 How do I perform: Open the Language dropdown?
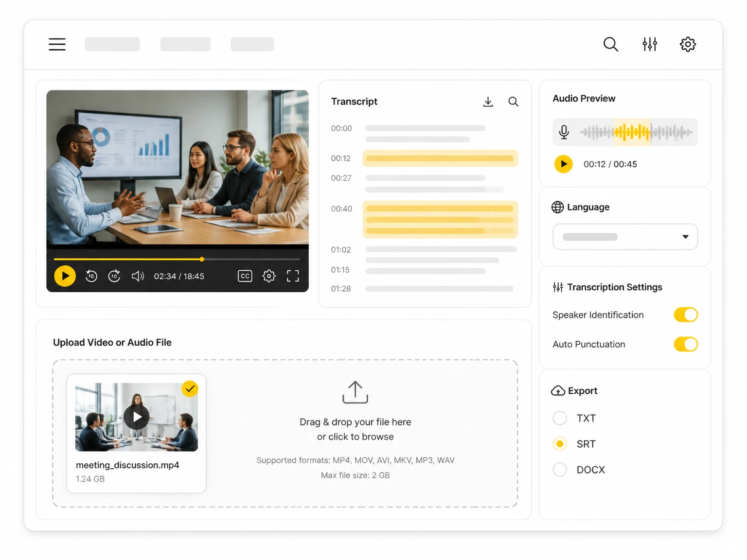pyautogui.click(x=625, y=237)
